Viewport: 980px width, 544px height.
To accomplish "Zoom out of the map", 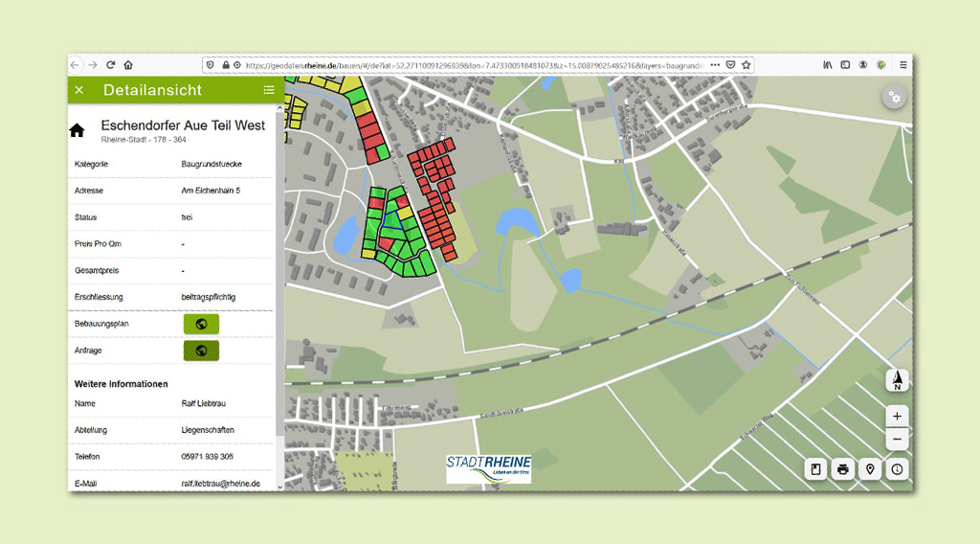I will [897, 439].
